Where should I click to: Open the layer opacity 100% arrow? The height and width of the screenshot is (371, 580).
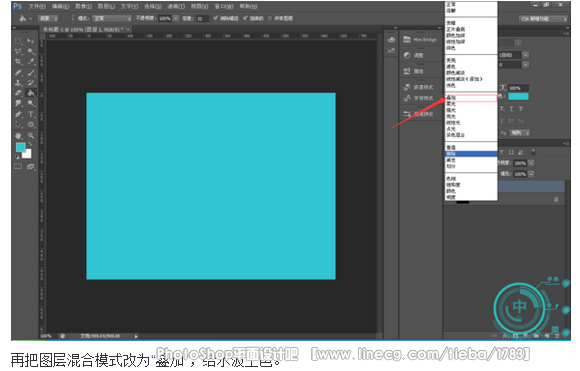pyautogui.click(x=531, y=163)
